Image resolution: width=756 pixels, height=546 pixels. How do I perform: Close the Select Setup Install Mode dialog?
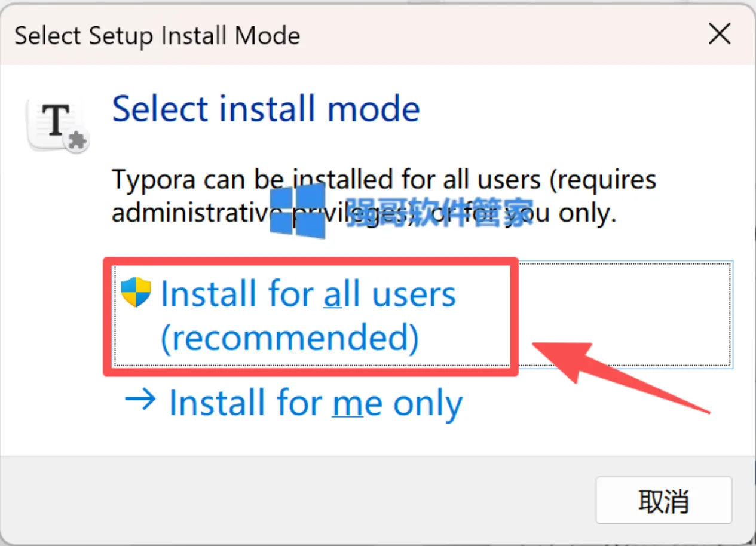tap(720, 35)
